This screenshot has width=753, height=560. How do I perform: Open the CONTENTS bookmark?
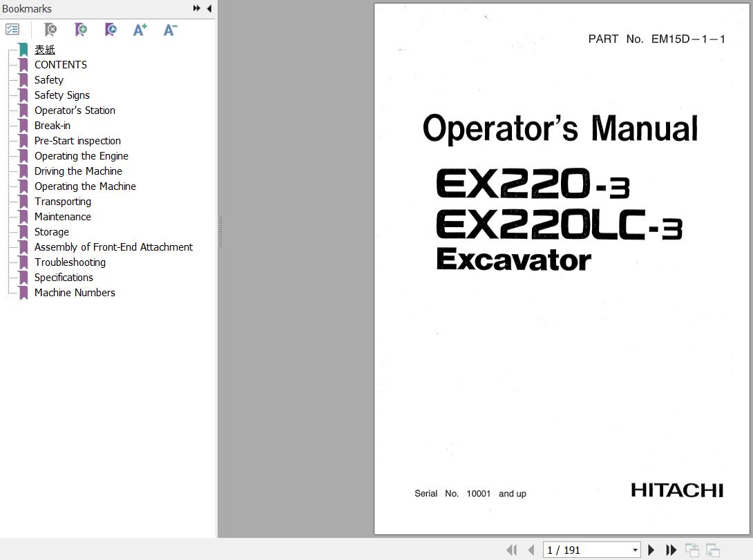pyautogui.click(x=61, y=65)
